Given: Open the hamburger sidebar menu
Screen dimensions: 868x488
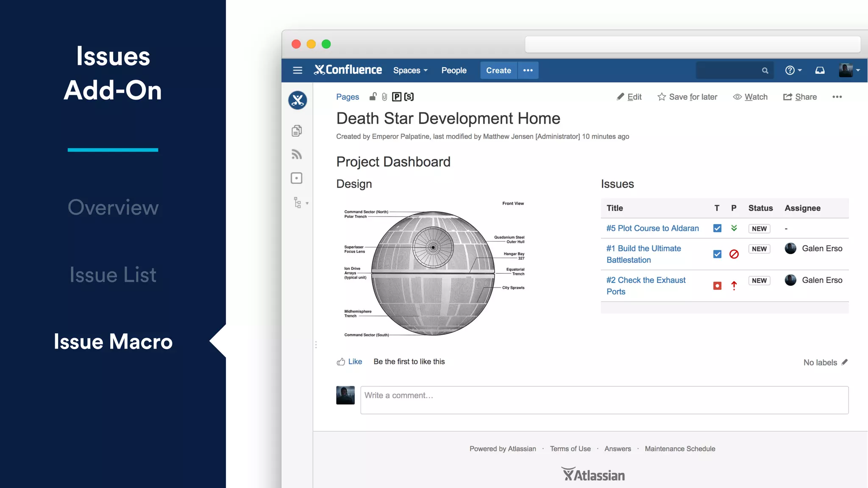Looking at the screenshot, I should click(x=298, y=70).
